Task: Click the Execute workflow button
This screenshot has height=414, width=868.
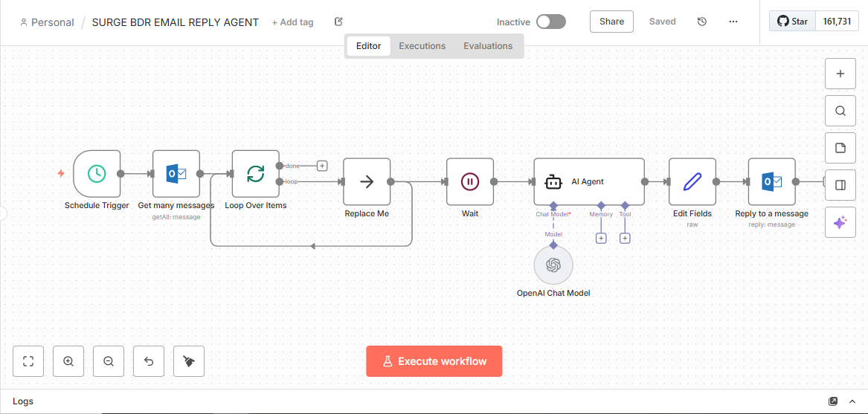Action: tap(434, 361)
